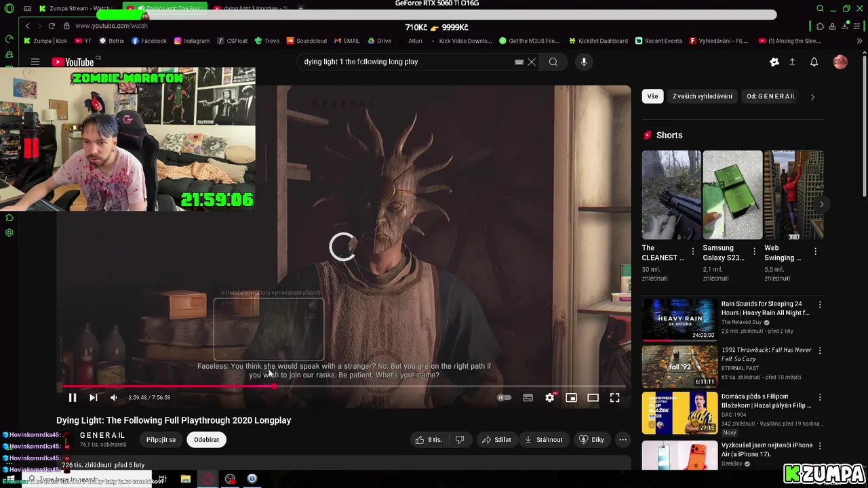Send thanks with 'Díky' button
This screenshot has height=488, width=868.
(x=591, y=440)
